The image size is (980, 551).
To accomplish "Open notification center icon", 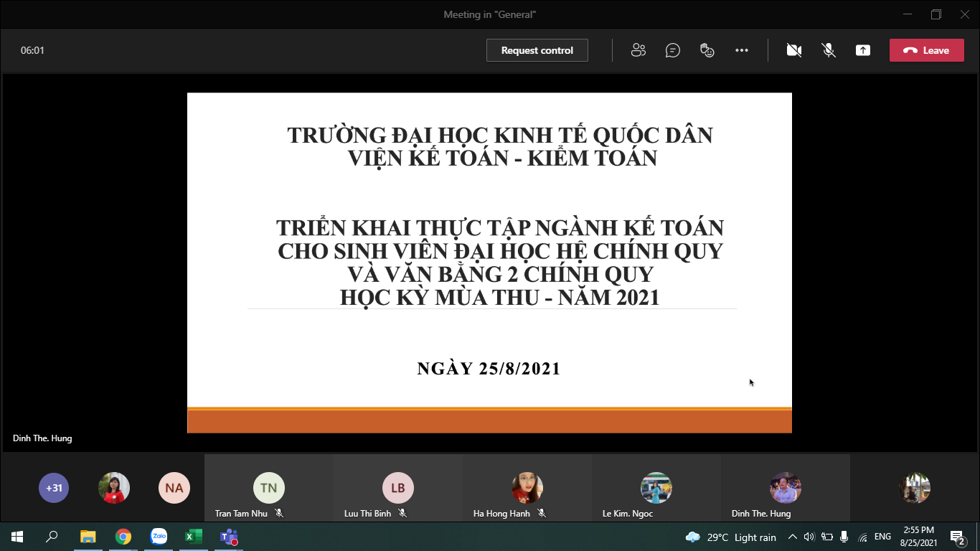I will [958, 537].
